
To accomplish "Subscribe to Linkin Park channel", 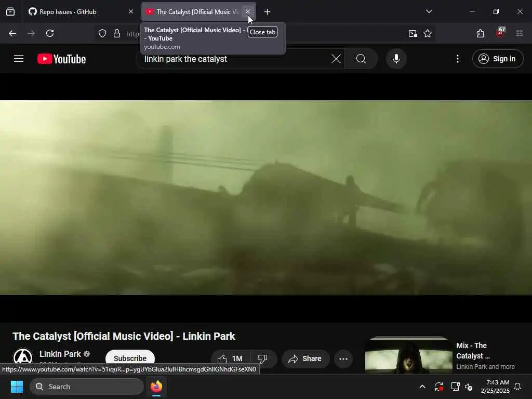I will [x=130, y=358].
